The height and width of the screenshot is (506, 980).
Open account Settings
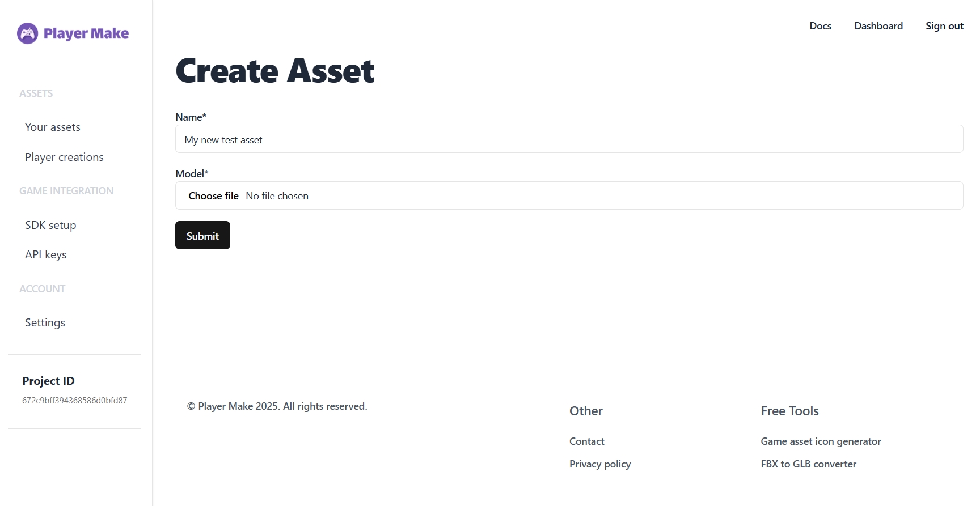coord(45,323)
